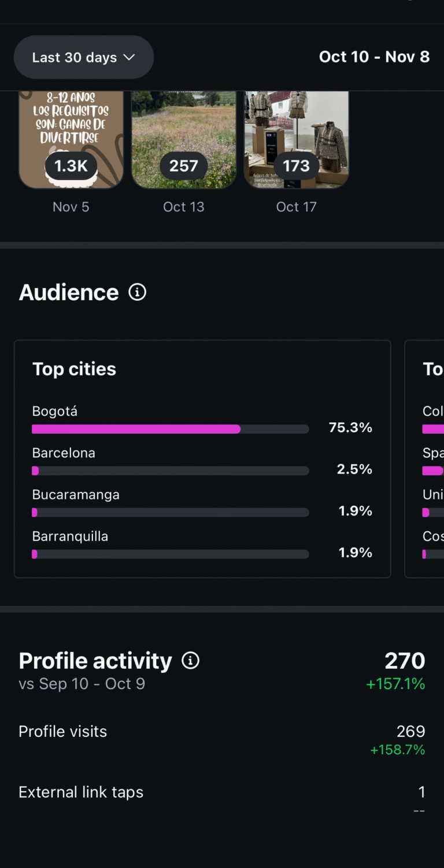Tap the 257 view count badge
Viewport: 444px width, 868px height.
(x=184, y=166)
